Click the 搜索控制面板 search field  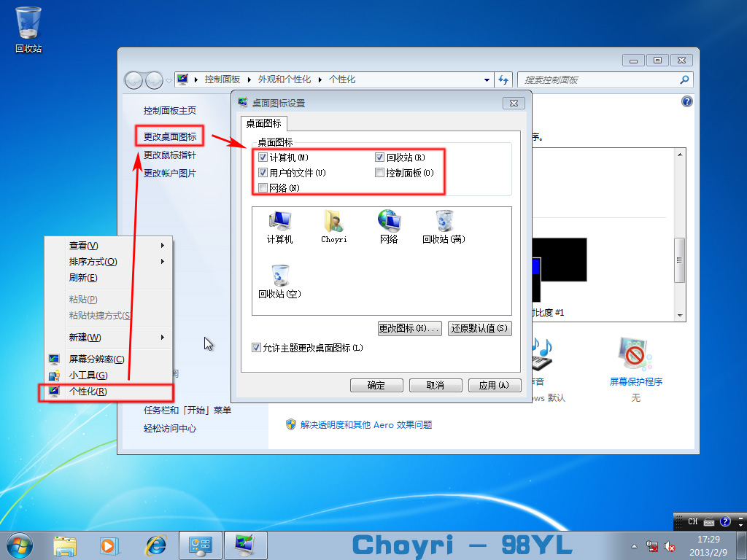pyautogui.click(x=605, y=79)
